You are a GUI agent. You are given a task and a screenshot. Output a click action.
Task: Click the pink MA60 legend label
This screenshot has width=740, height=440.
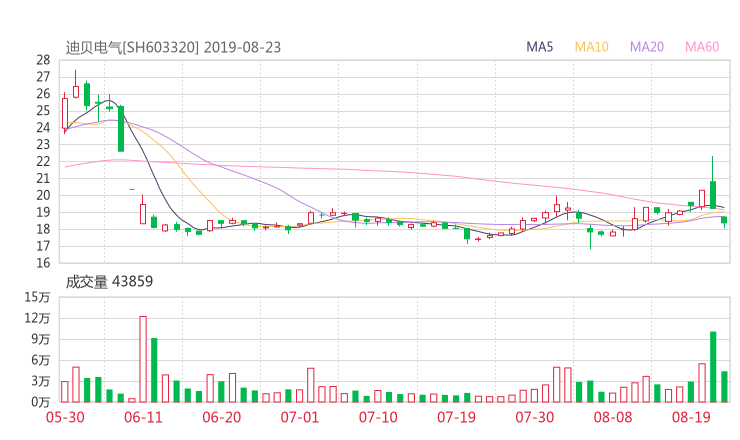(702, 46)
